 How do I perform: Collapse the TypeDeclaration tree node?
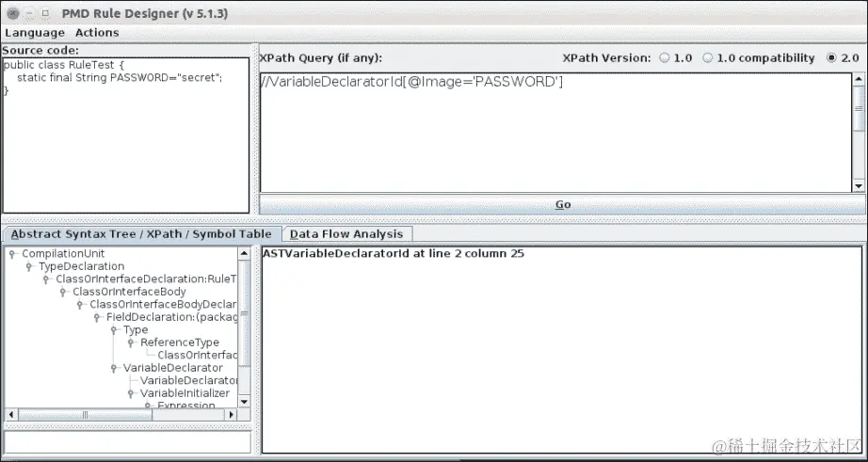pos(29,266)
